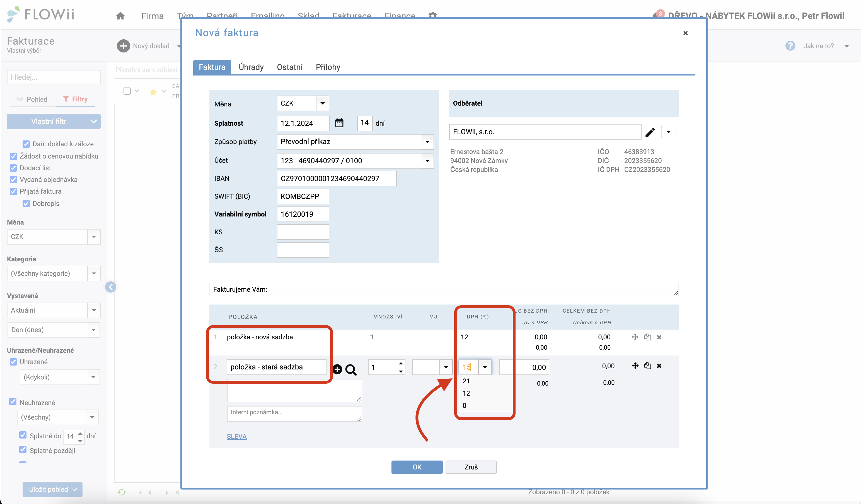Duplicate the položka - stará sadzba row
The height and width of the screenshot is (504, 861).
(647, 366)
